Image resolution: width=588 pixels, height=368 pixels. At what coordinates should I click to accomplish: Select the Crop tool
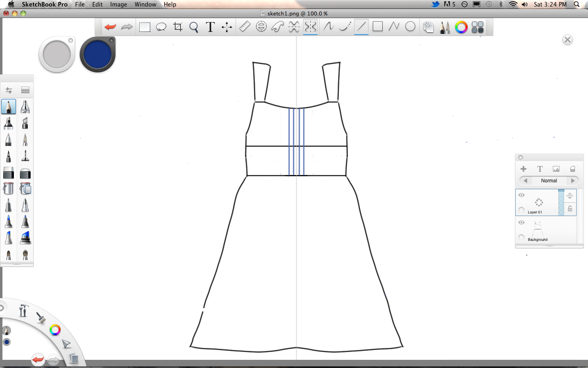pyautogui.click(x=178, y=27)
